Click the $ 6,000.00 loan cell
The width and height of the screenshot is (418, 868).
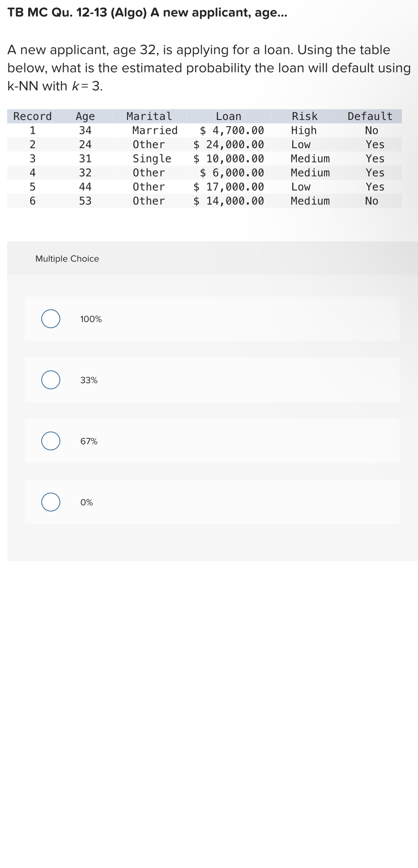click(x=232, y=173)
